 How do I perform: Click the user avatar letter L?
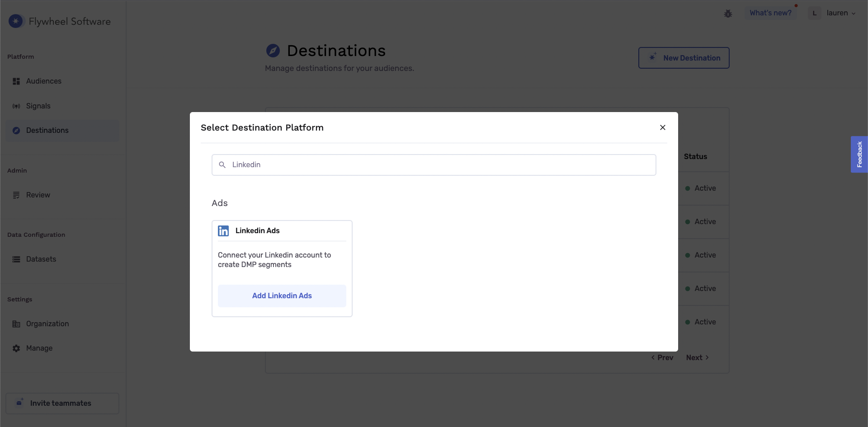815,13
